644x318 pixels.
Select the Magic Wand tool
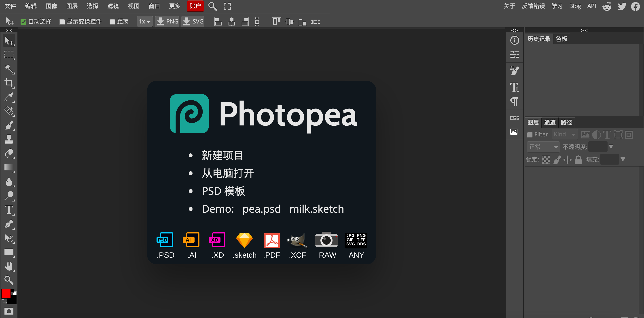pyautogui.click(x=9, y=69)
